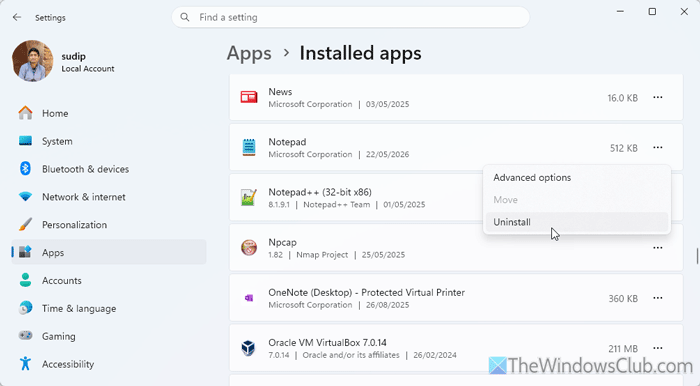Image resolution: width=700 pixels, height=386 pixels.
Task: Open the three-dot menu for VirtualBox
Action: [x=658, y=348]
